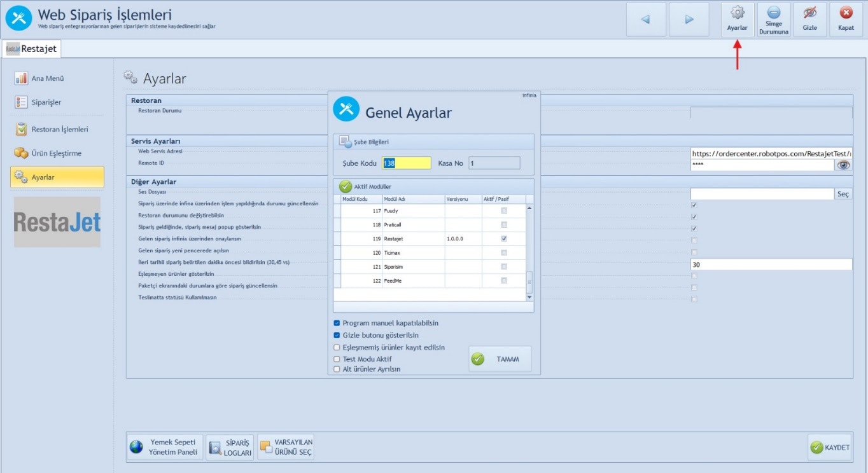Click the back arrow navigation button
Viewport: 868px width, 473px height.
click(x=646, y=20)
